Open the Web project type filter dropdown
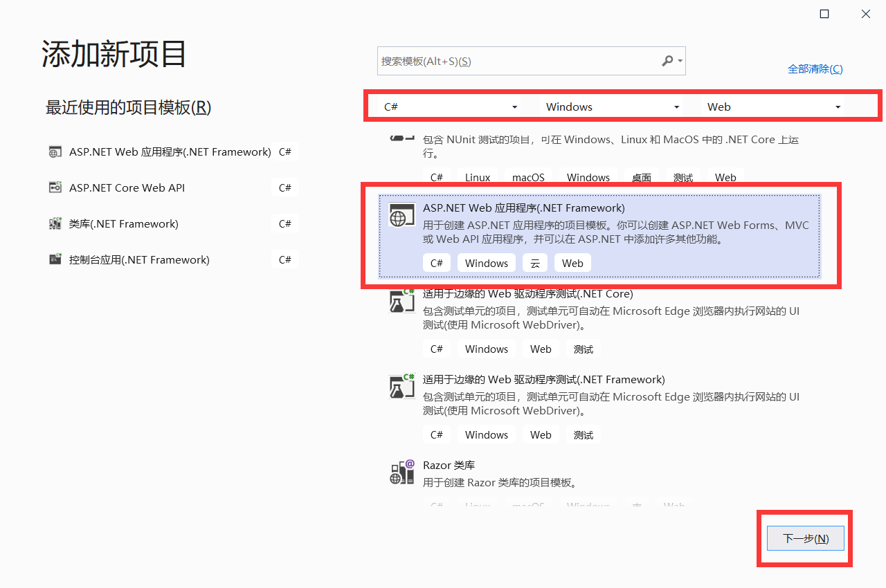 (774, 107)
